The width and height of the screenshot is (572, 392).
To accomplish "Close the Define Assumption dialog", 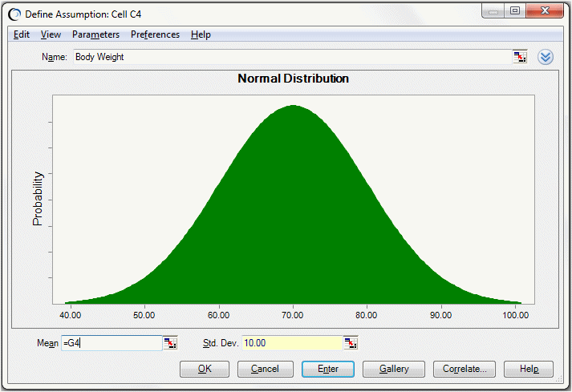I will (545, 10).
